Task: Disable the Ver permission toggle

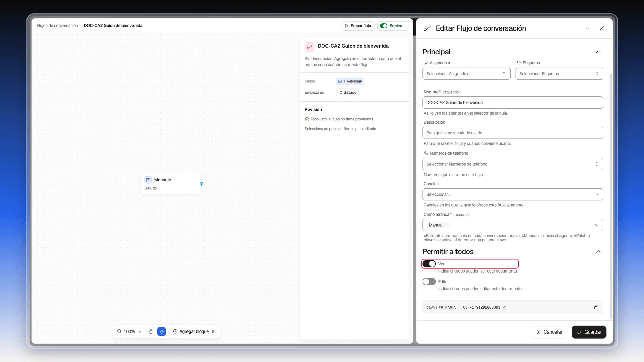Action: [429, 264]
